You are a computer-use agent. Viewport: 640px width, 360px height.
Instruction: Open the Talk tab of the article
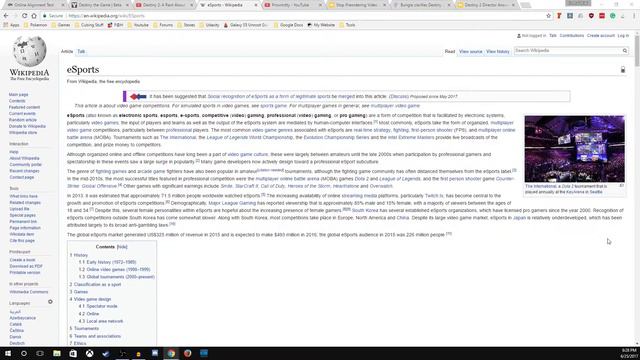(81, 51)
